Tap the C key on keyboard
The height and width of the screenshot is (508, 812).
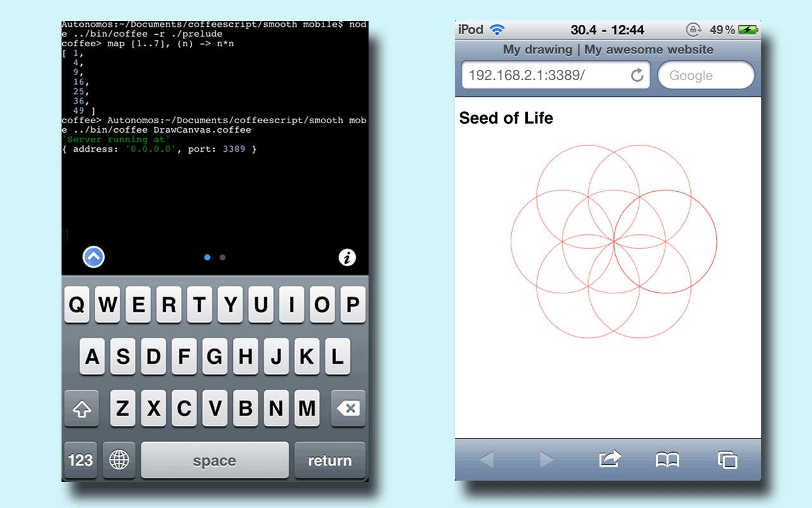pyautogui.click(x=184, y=408)
